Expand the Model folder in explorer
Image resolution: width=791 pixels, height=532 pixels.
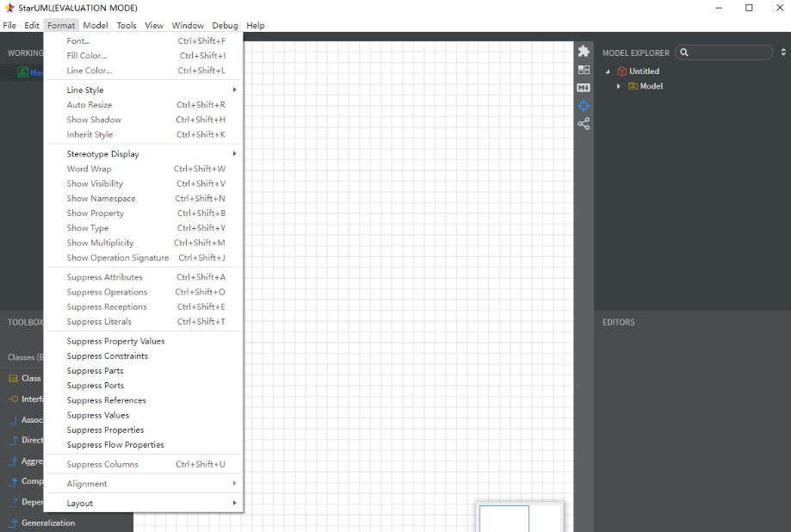click(619, 86)
